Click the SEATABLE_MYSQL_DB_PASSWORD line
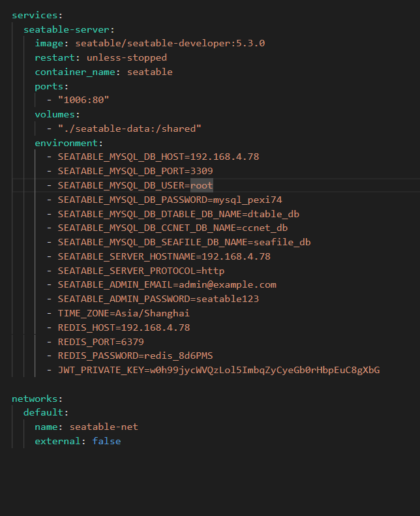Screen dimensions: 420x516 [170, 200]
